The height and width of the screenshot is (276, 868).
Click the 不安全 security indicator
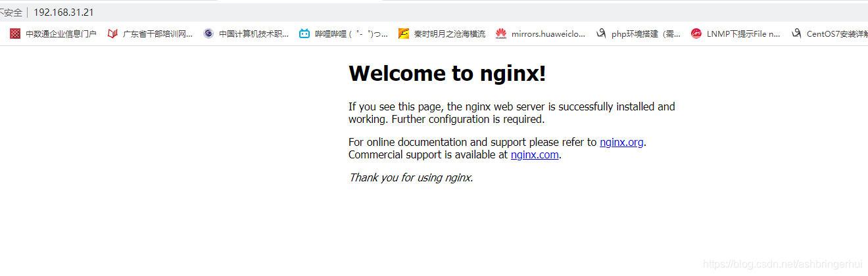coord(11,12)
